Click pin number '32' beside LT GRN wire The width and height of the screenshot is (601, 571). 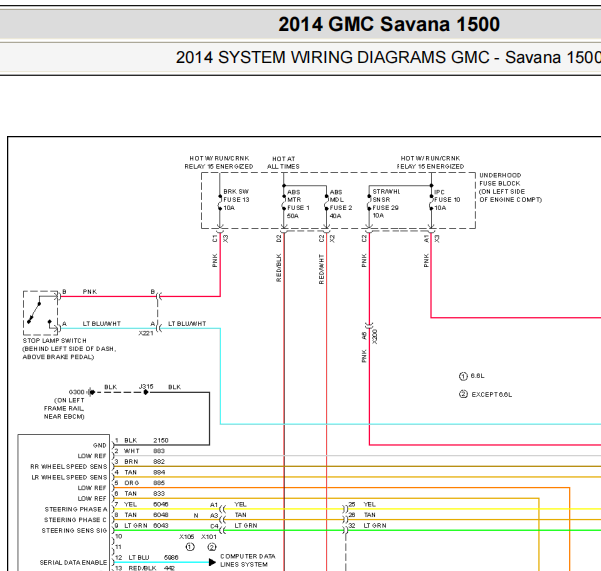(352, 525)
